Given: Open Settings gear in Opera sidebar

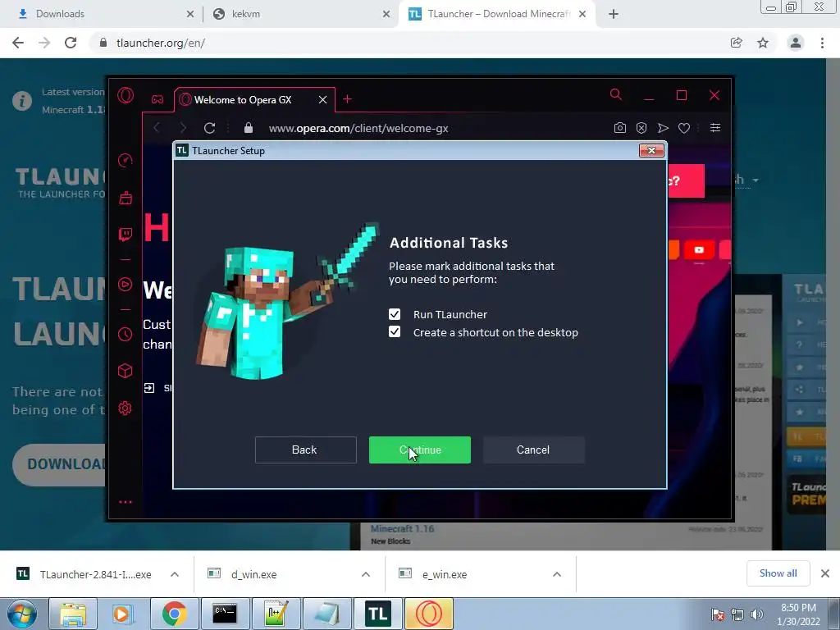Looking at the screenshot, I should coord(125,409).
